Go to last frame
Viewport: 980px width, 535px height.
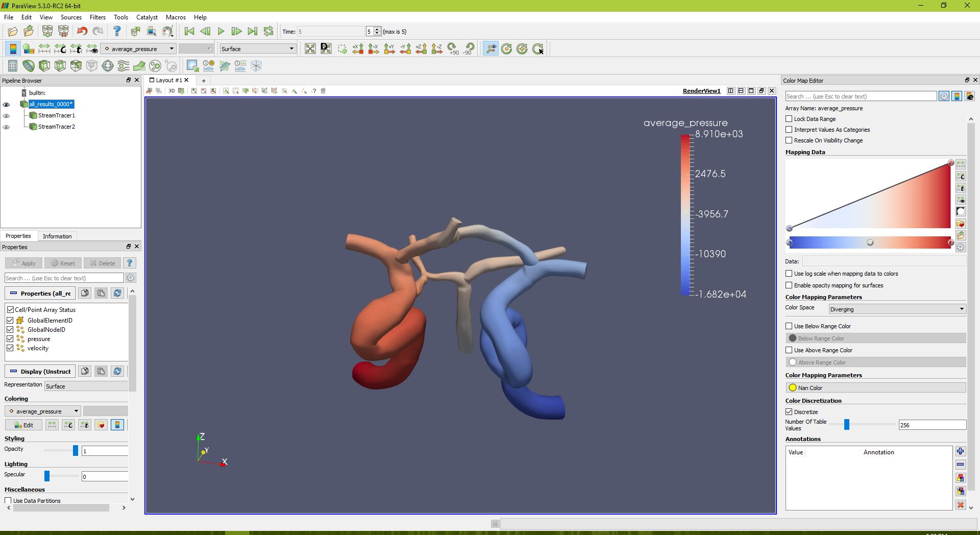(x=253, y=32)
